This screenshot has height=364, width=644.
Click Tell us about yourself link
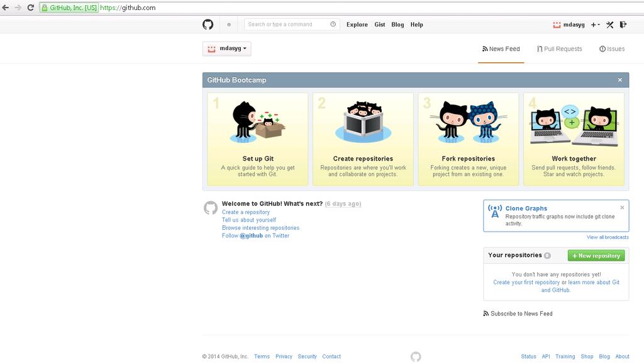click(249, 220)
